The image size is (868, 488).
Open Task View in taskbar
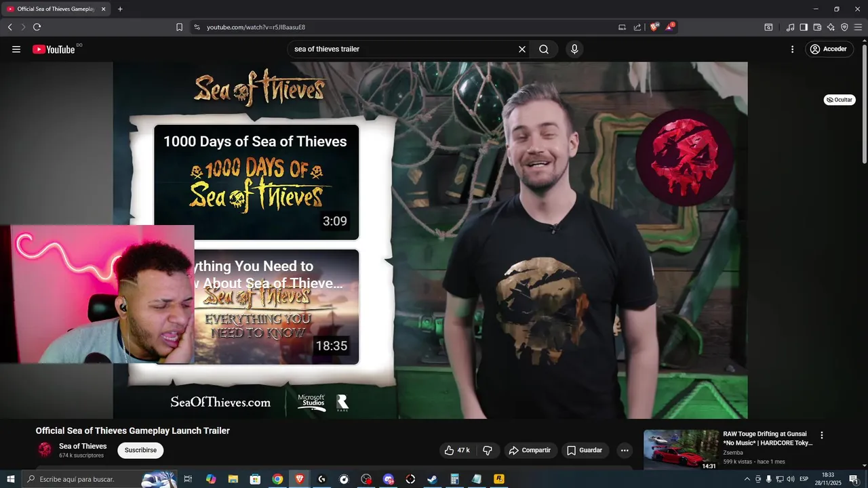(x=188, y=479)
